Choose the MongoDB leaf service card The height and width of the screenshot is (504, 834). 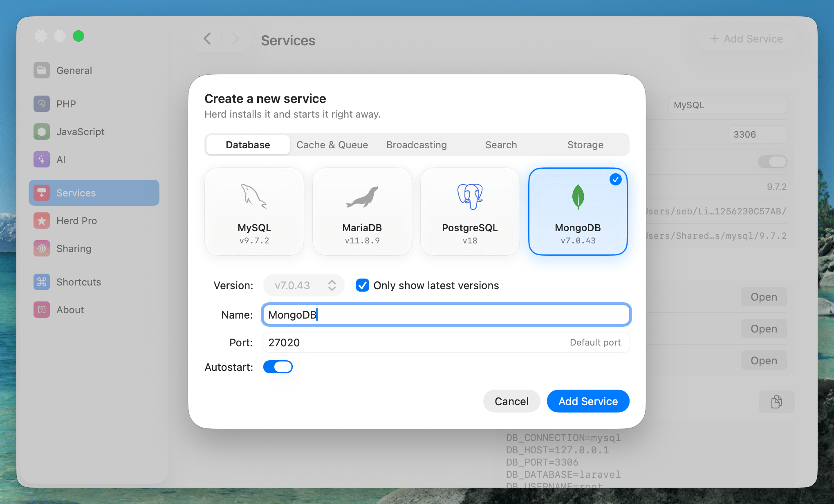tap(578, 212)
